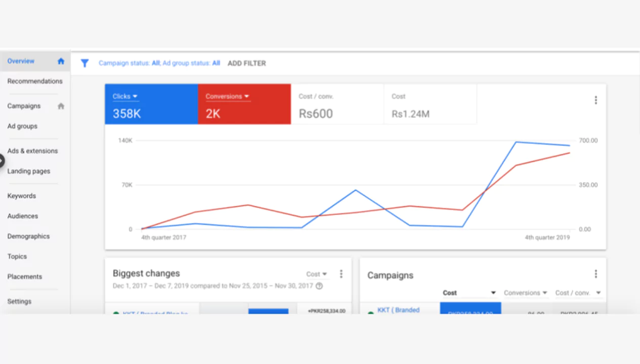
Task: Click the blue filter funnel icon
Action: click(x=85, y=63)
